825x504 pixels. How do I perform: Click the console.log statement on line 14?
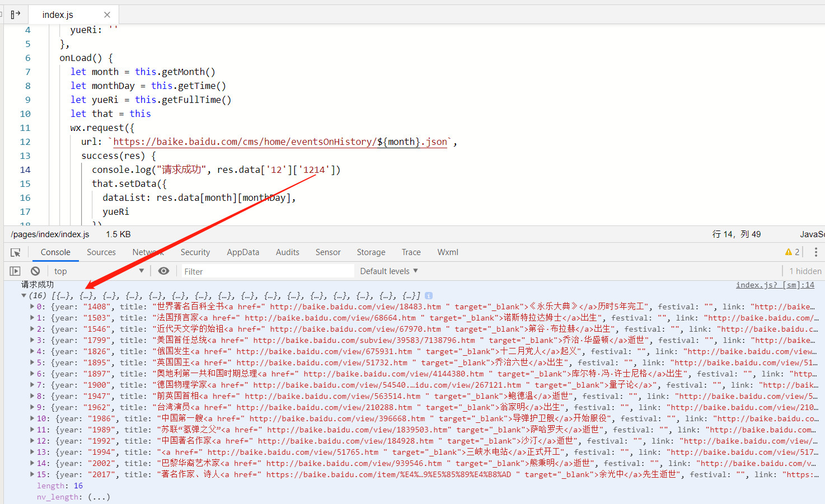[x=216, y=169]
